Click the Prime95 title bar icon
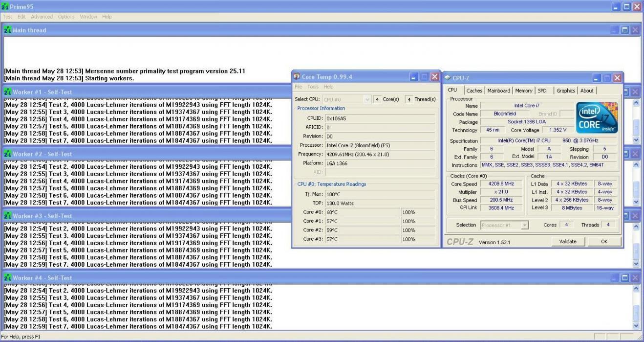 [x=5, y=6]
